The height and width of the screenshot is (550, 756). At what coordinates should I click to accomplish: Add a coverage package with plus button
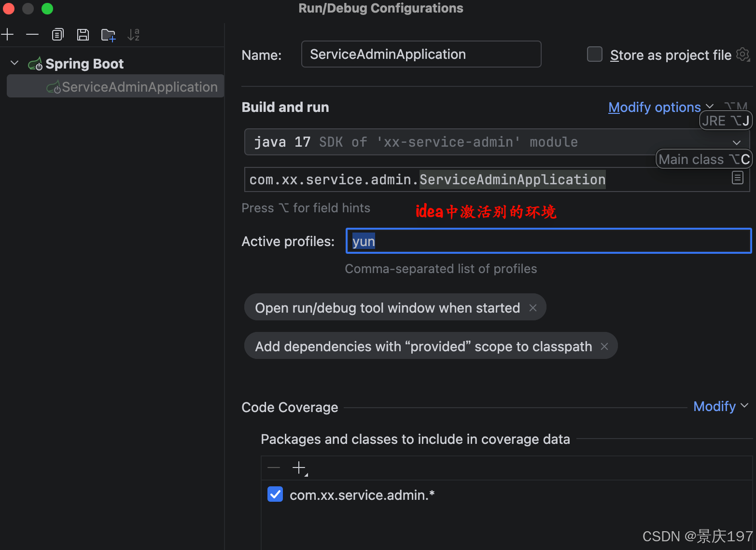(x=299, y=467)
